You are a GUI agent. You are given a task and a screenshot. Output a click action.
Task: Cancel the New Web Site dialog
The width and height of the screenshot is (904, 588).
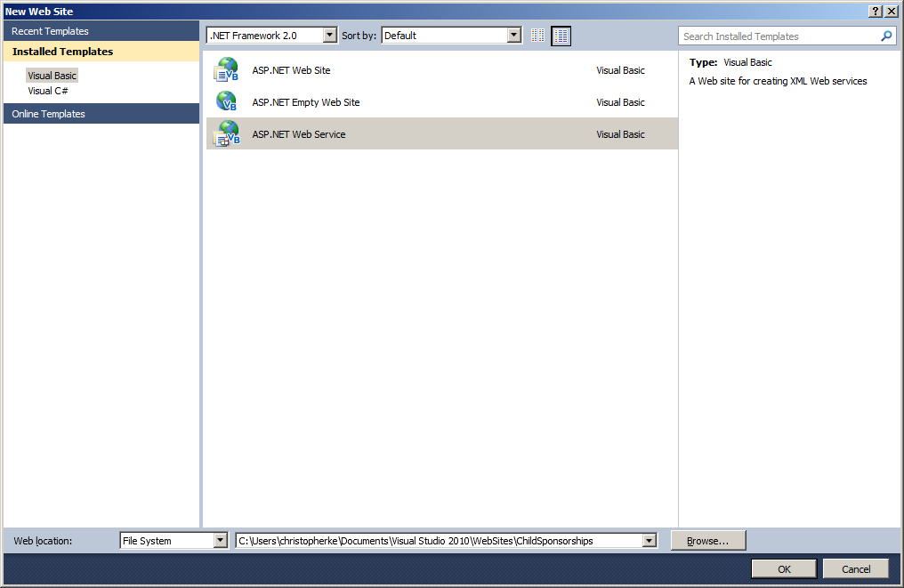pos(856,569)
